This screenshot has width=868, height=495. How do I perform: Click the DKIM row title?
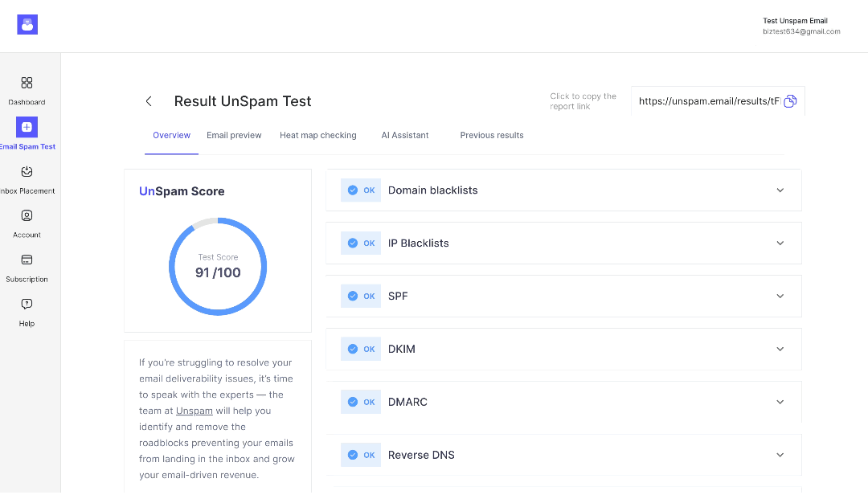pos(402,349)
